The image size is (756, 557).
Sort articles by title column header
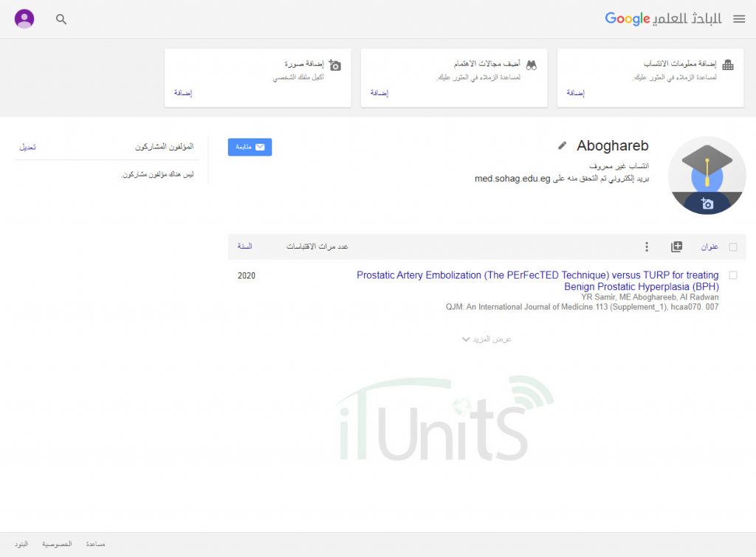coord(709,247)
